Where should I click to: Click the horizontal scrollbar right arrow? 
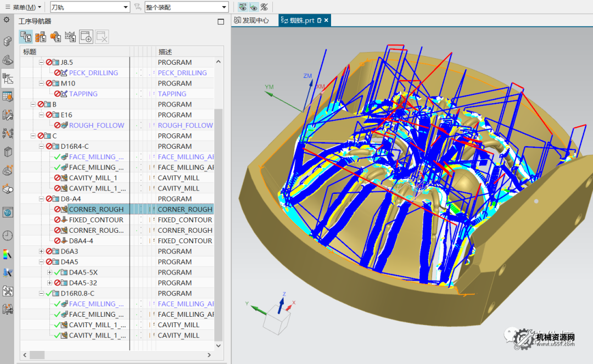[x=210, y=355]
